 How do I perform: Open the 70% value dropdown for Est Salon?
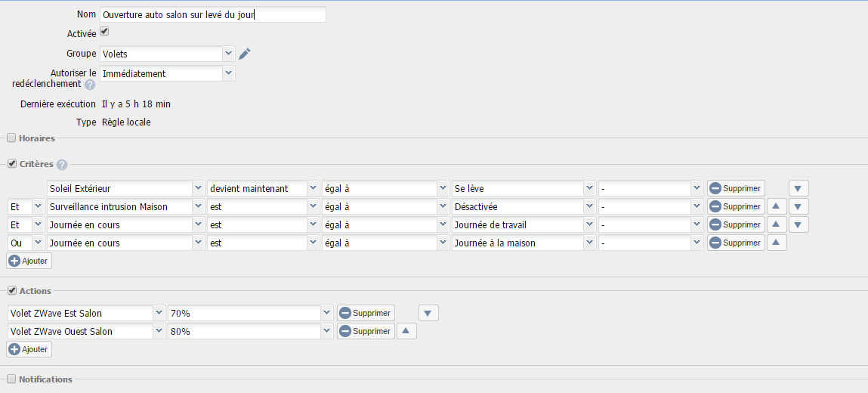tap(326, 313)
